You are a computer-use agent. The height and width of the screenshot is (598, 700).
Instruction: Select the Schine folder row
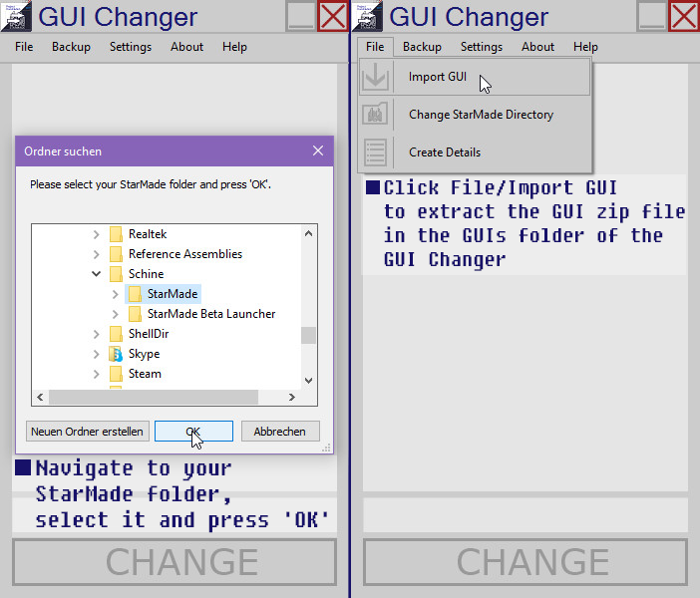point(138,274)
